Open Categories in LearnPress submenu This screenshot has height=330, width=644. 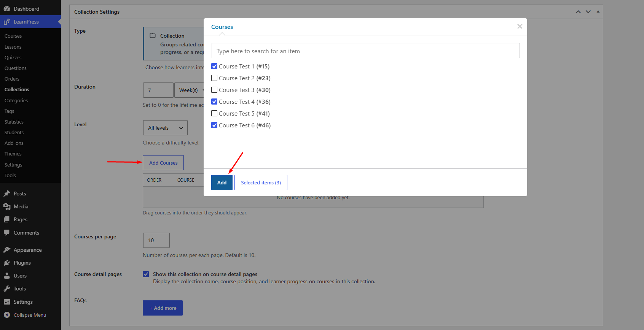pos(16,100)
